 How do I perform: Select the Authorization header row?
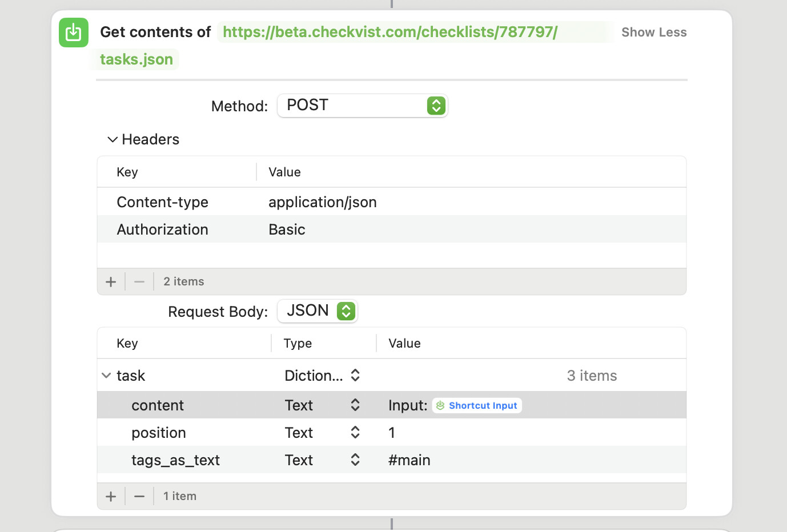162,229
